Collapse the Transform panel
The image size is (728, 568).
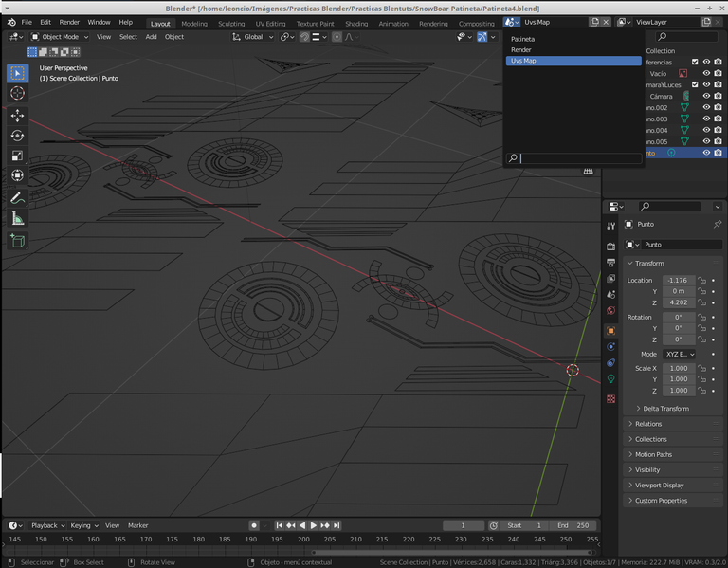[672, 263]
